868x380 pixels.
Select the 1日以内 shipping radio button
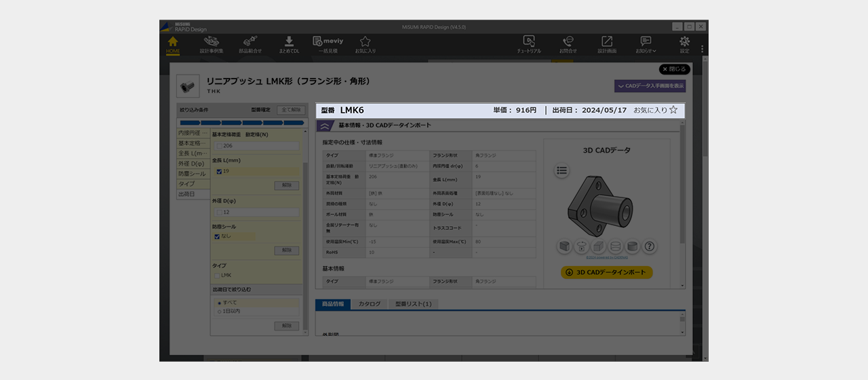pos(218,311)
